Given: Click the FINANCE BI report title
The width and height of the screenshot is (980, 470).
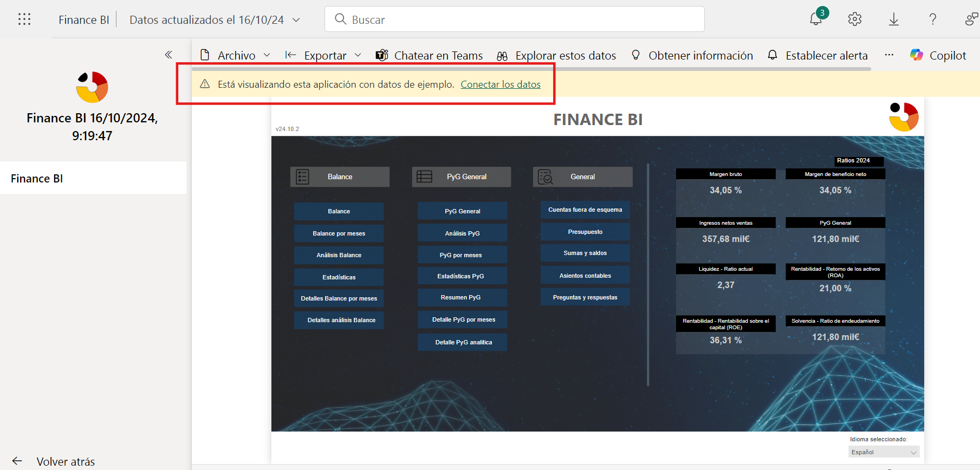Looking at the screenshot, I should (x=598, y=120).
